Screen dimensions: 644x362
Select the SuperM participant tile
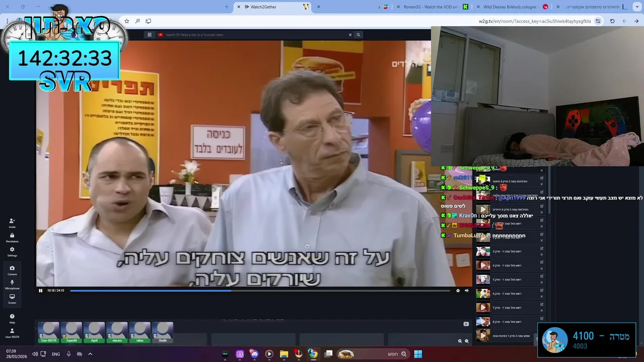click(71, 333)
